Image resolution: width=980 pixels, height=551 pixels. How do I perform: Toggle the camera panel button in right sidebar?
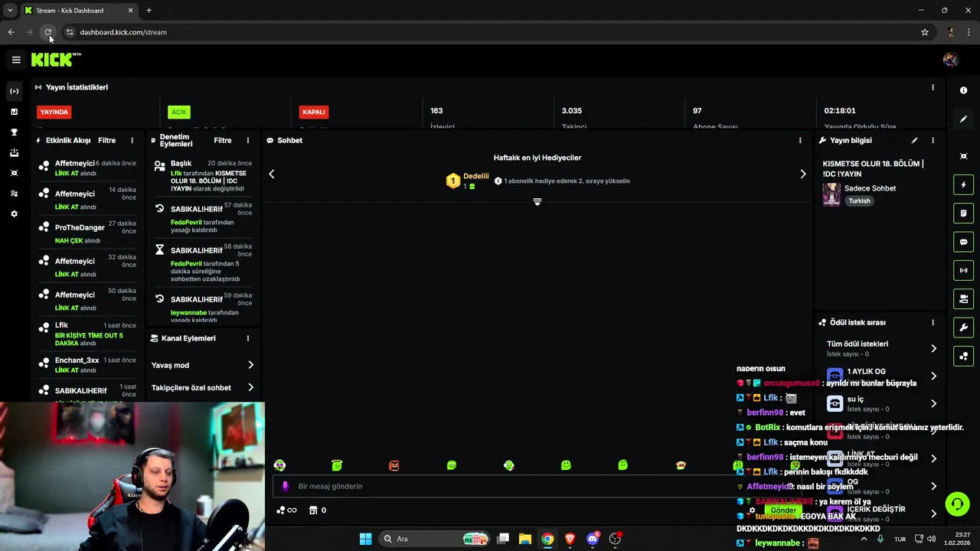click(963, 298)
